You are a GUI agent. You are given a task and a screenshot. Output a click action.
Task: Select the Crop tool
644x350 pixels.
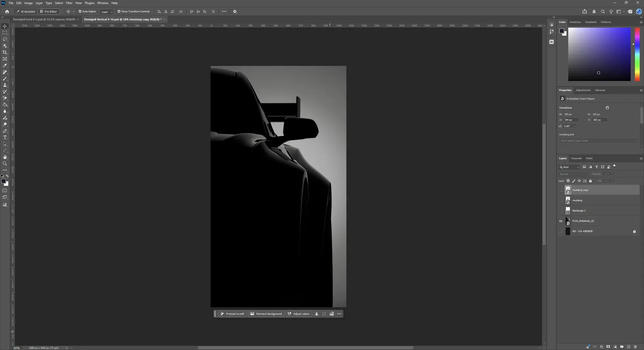[5, 52]
